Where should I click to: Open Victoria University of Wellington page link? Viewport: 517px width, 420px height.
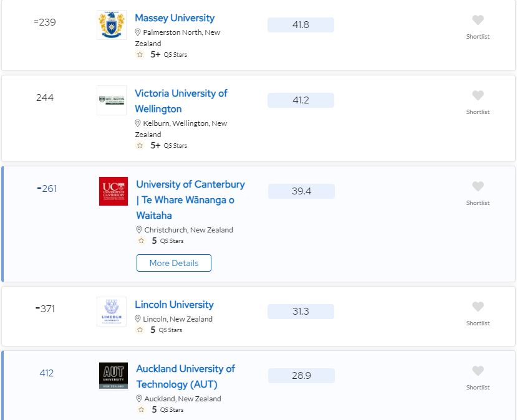[181, 101]
